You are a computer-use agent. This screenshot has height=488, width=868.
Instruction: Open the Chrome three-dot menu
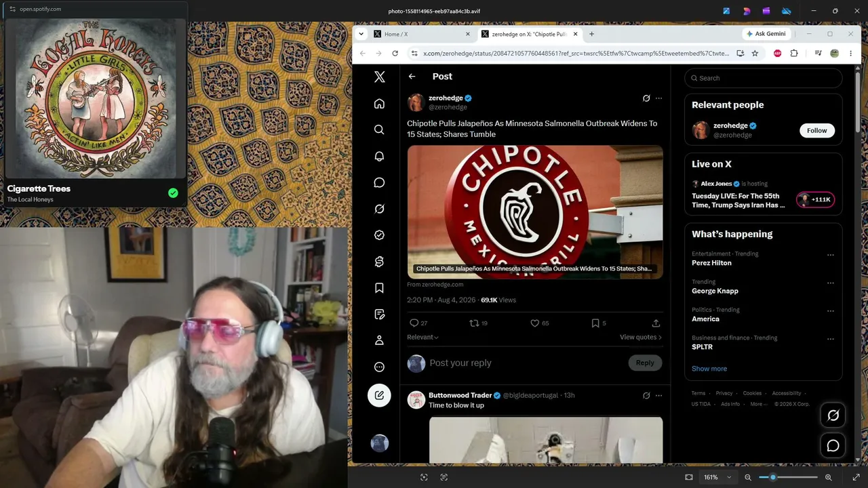coord(850,53)
